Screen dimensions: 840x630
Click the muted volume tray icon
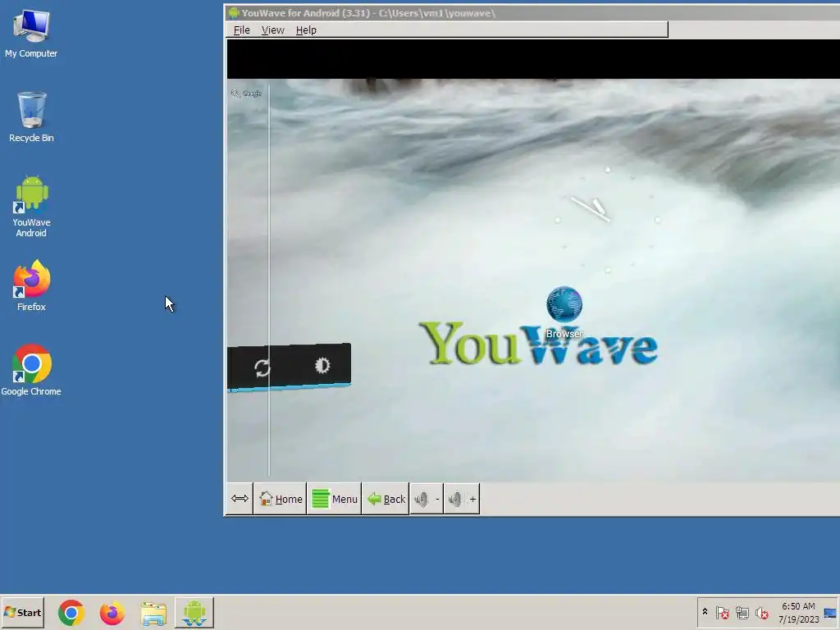coord(761,612)
